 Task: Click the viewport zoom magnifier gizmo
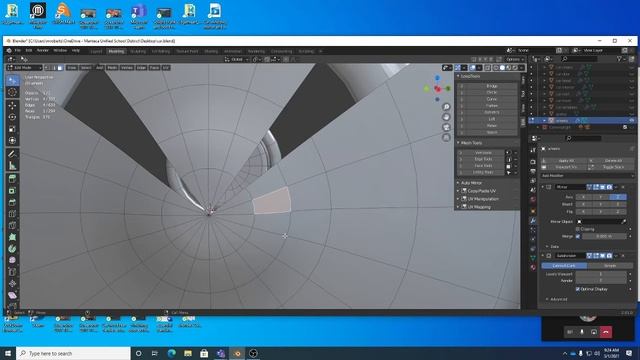coord(446,107)
